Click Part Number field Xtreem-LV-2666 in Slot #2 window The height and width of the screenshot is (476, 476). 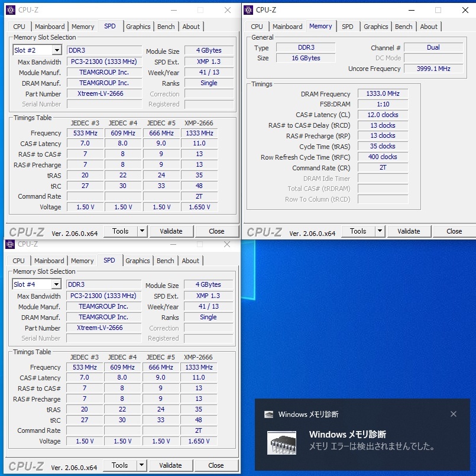pyautogui.click(x=104, y=93)
